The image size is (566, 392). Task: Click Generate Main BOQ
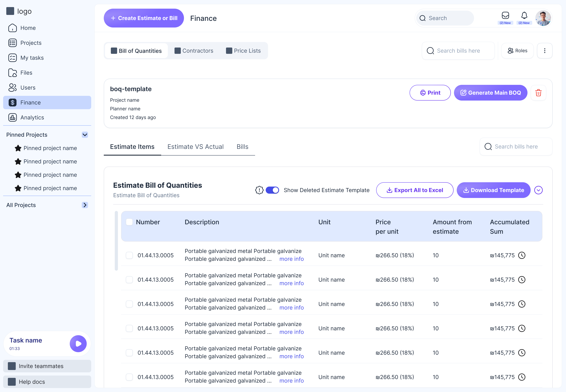[490, 93]
